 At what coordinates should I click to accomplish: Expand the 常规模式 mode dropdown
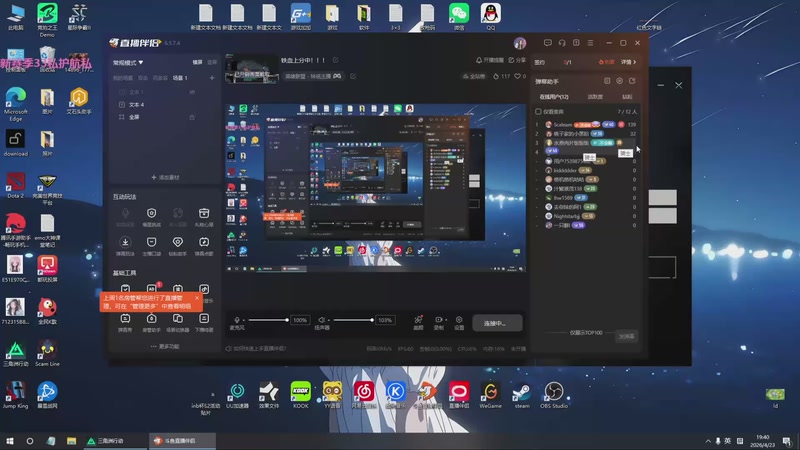point(128,62)
